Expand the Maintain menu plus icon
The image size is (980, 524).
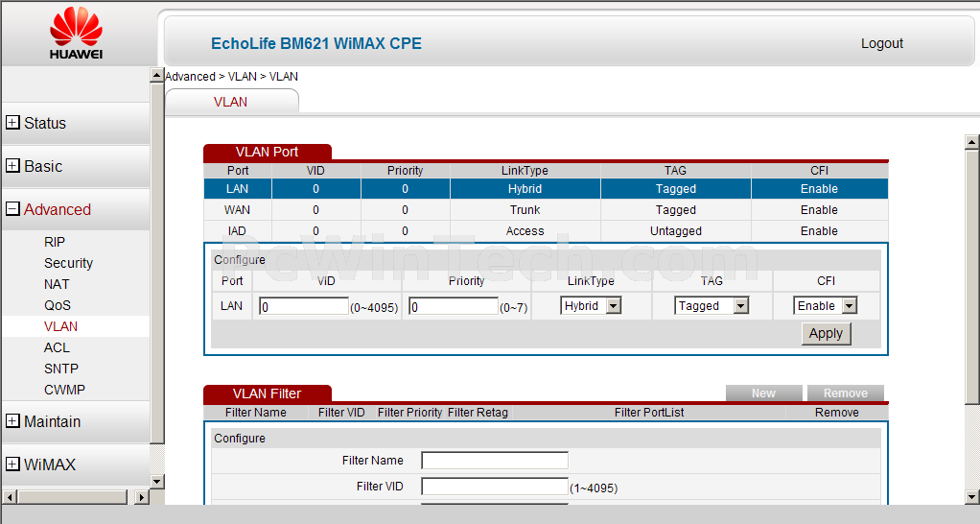[12, 420]
